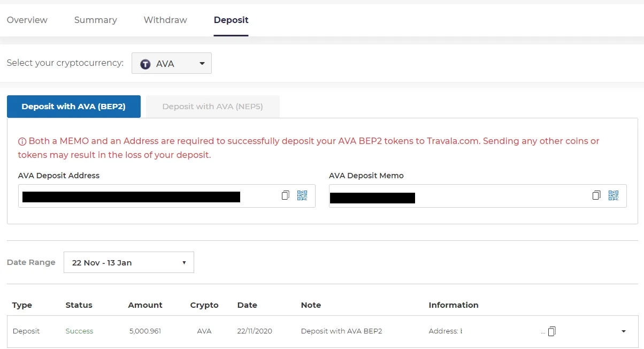Click the red MEMO warning message
This screenshot has width=644, height=349.
(x=309, y=148)
